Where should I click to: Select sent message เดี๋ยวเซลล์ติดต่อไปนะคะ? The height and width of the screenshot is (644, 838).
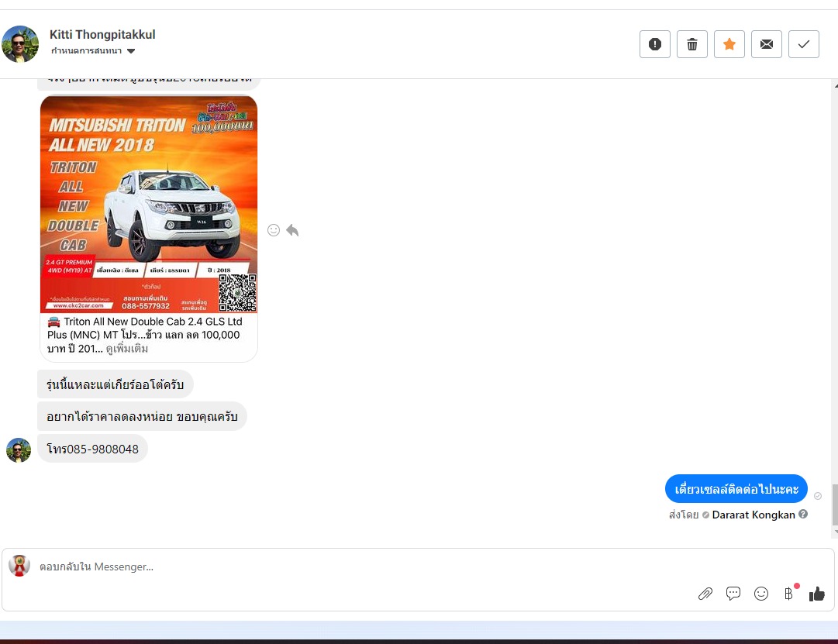[736, 488]
